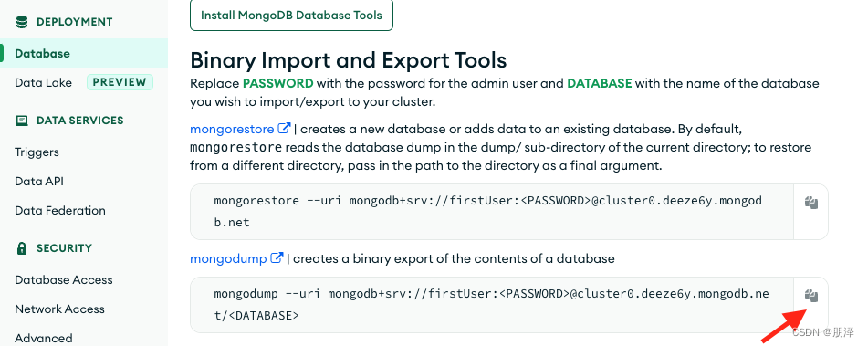868x346 pixels.
Task: Open Data Federation in the sidebar
Action: click(60, 210)
